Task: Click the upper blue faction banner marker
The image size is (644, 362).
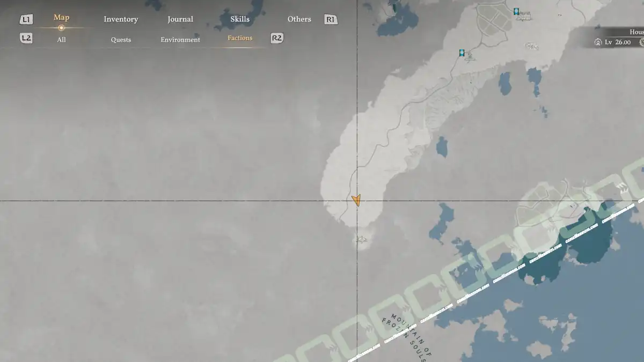Action: (516, 11)
